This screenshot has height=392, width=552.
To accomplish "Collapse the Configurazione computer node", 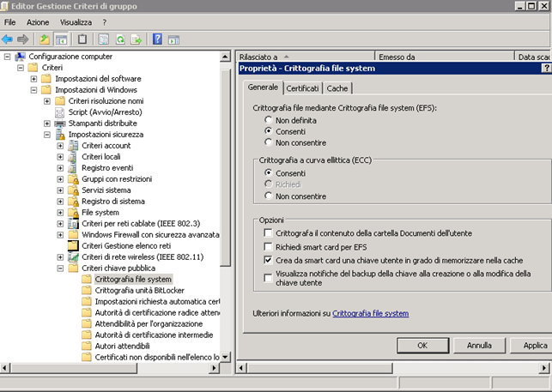I will [x=7, y=57].
